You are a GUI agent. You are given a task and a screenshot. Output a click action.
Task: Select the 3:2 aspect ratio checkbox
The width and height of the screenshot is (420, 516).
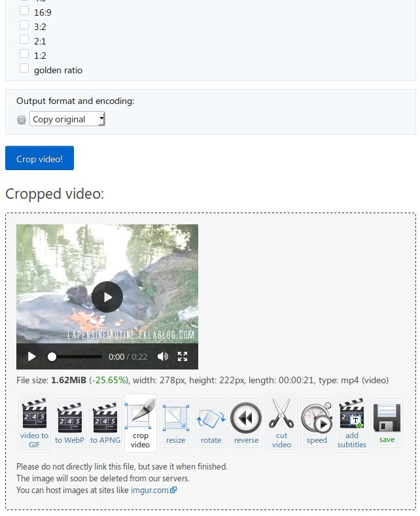tap(24, 25)
